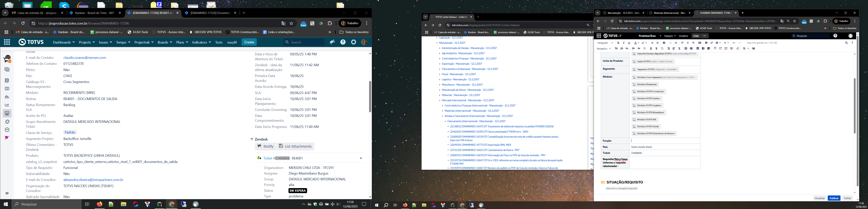Collapse the Zendesk section

tap(252, 139)
